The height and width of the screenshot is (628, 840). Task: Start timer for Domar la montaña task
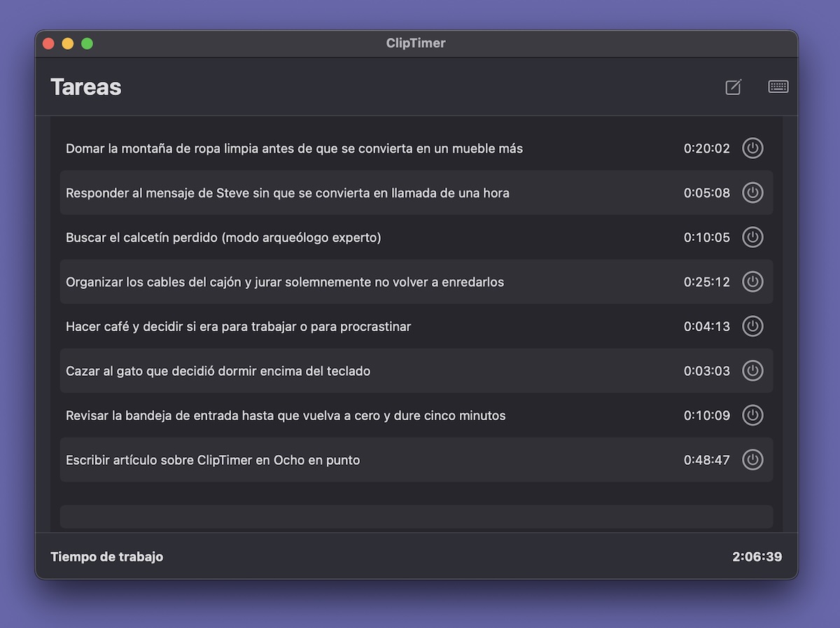[x=752, y=148]
